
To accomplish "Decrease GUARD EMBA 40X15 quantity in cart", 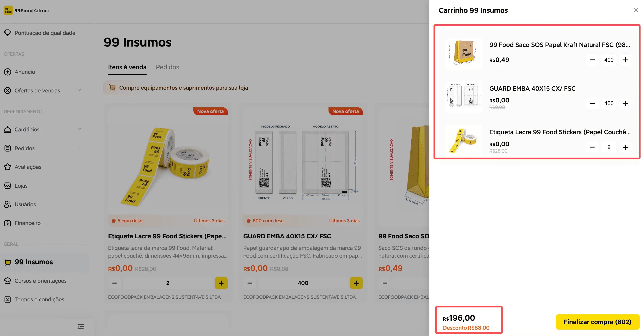I will (x=592, y=103).
